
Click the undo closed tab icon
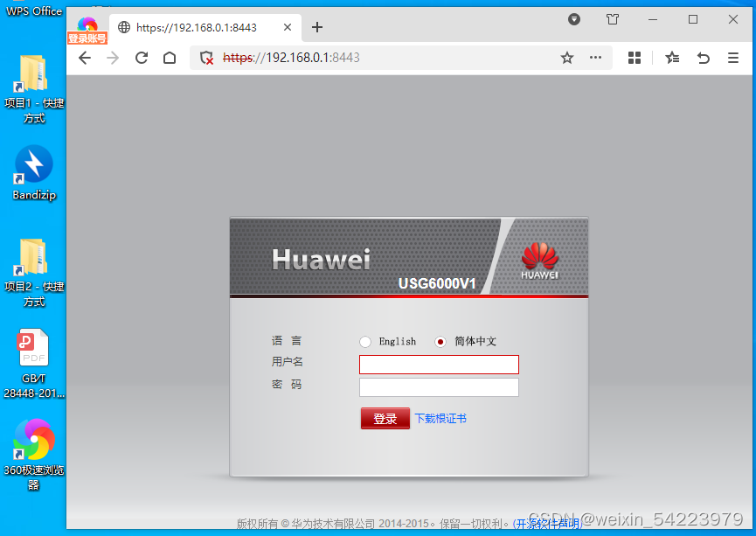704,58
